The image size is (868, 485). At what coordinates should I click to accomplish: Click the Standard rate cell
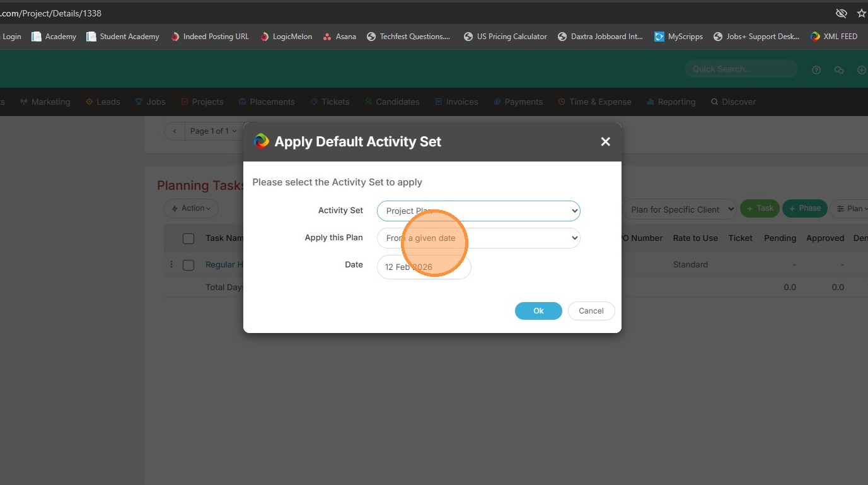tap(690, 265)
